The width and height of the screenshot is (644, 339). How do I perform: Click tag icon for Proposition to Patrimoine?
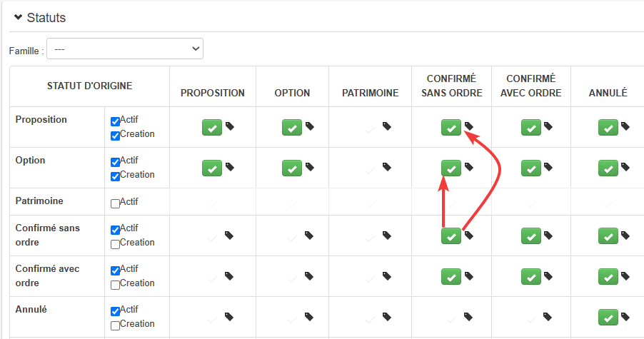tap(387, 126)
